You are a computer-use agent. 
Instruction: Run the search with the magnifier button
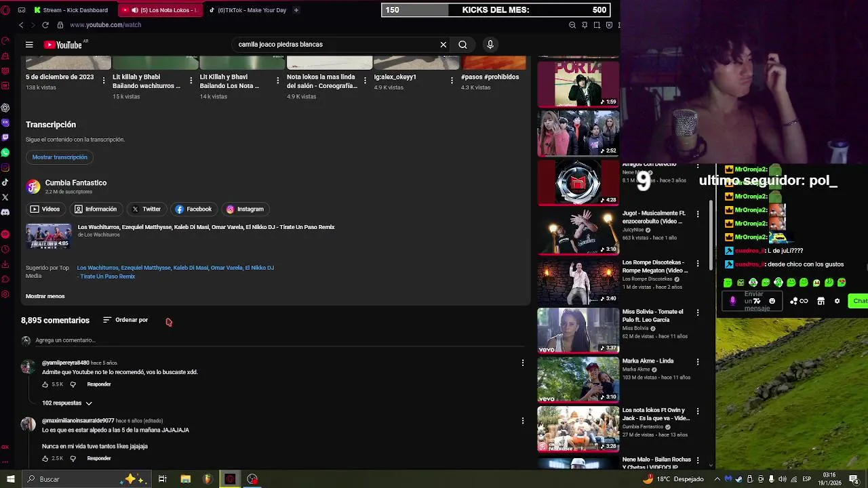(x=462, y=45)
